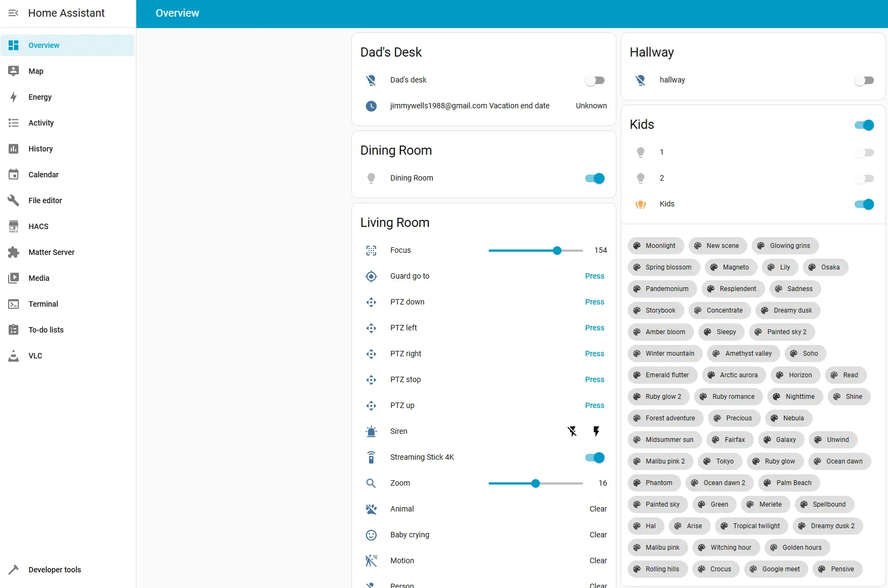The image size is (888, 588).
Task: Adjust the Zoom slider handle
Action: click(536, 483)
